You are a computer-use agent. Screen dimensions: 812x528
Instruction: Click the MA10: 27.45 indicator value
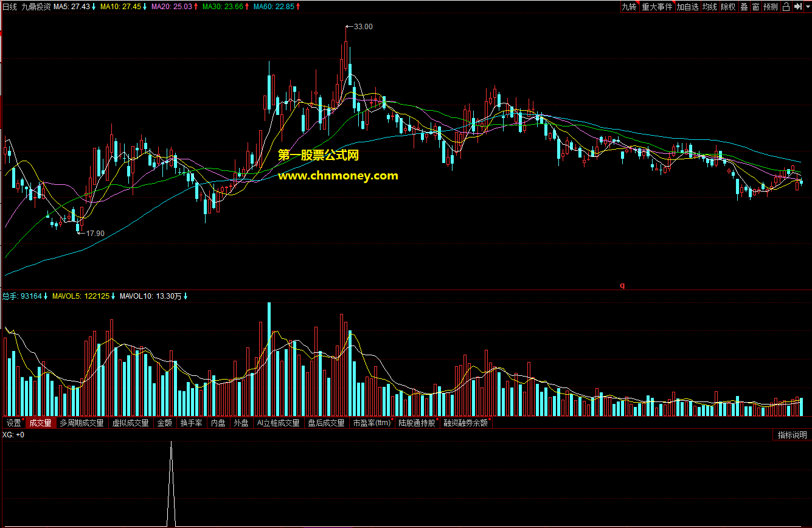coord(123,7)
